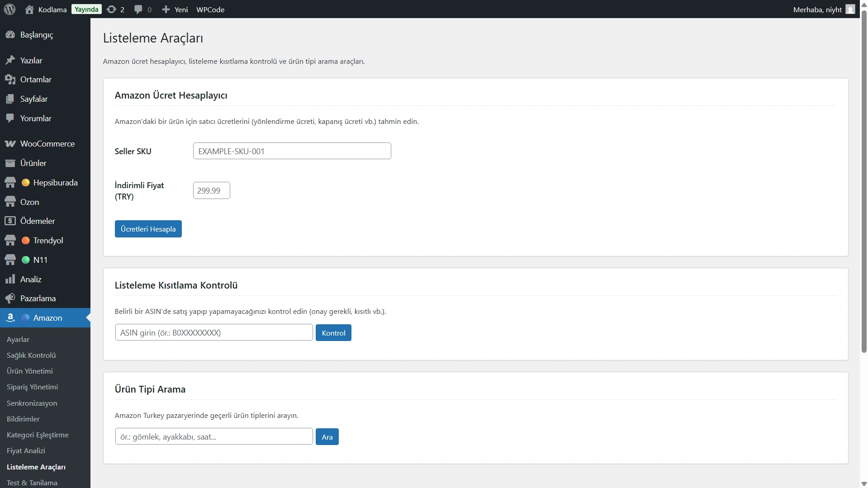Click the Ödemeler payments icon
This screenshot has height=488, width=868.
point(10,221)
